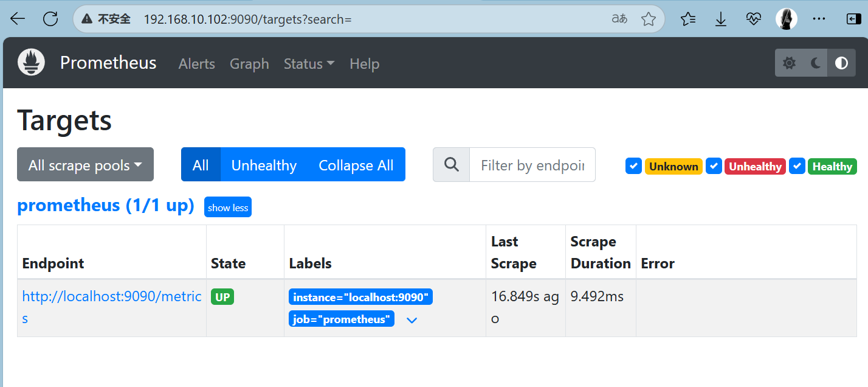Open browser downloads icon
This screenshot has height=387, width=868.
click(x=721, y=19)
